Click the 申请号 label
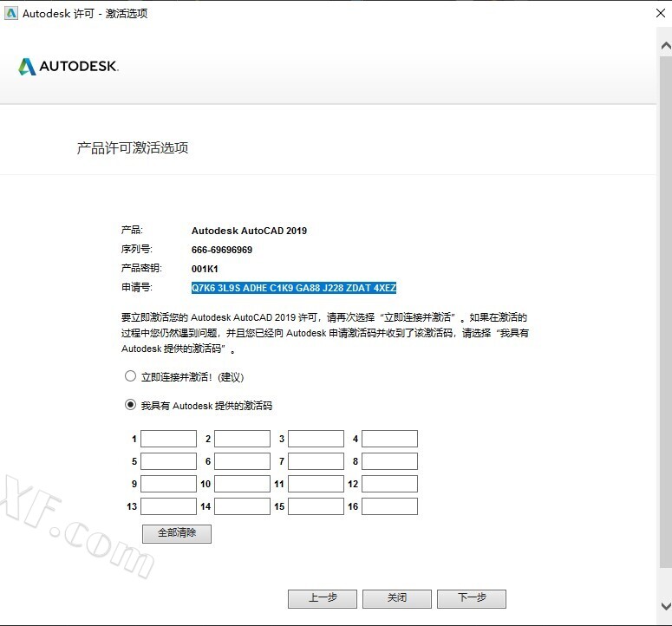The width and height of the screenshot is (672, 626). (x=137, y=287)
